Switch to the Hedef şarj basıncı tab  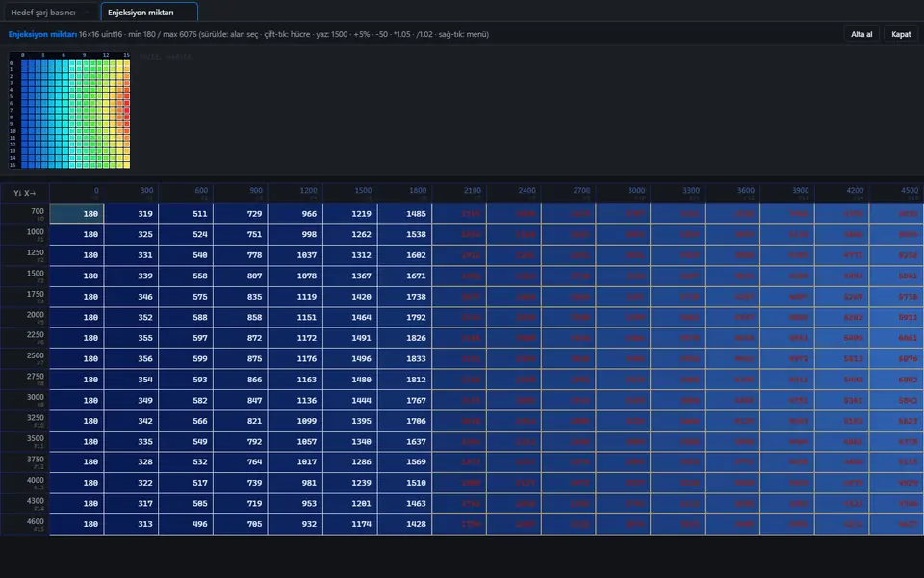43,13
